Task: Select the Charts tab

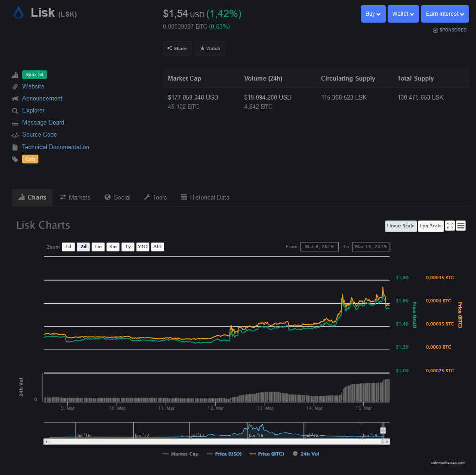Action: point(32,198)
